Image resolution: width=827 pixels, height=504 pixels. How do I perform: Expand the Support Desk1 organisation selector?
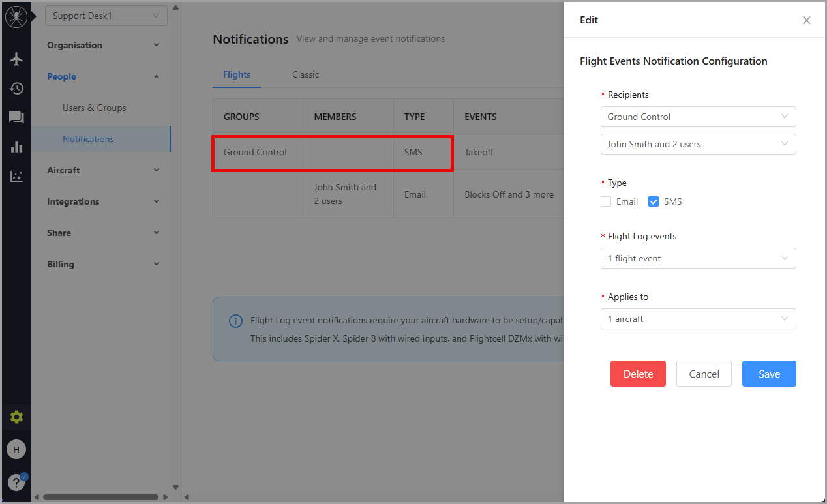106,16
